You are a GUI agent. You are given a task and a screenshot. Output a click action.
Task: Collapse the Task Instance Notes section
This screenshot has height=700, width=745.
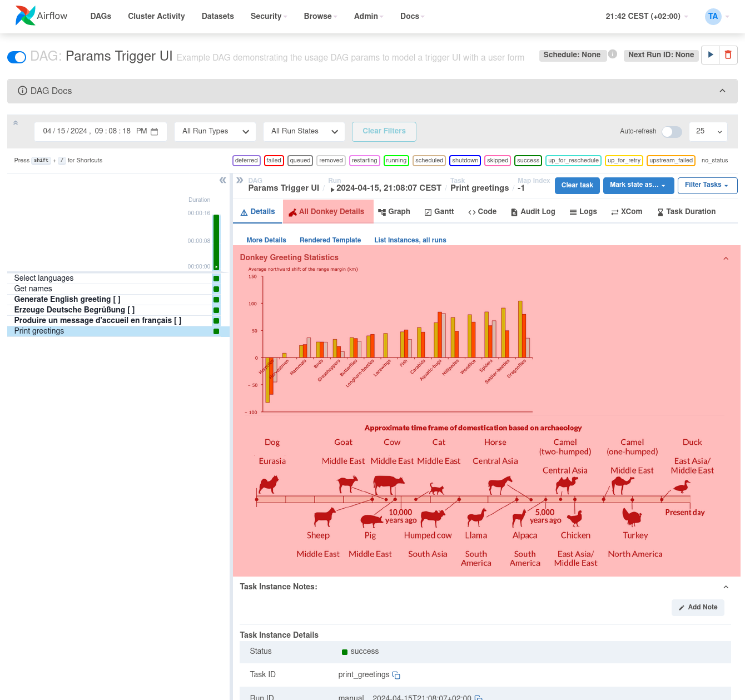pyautogui.click(x=726, y=587)
